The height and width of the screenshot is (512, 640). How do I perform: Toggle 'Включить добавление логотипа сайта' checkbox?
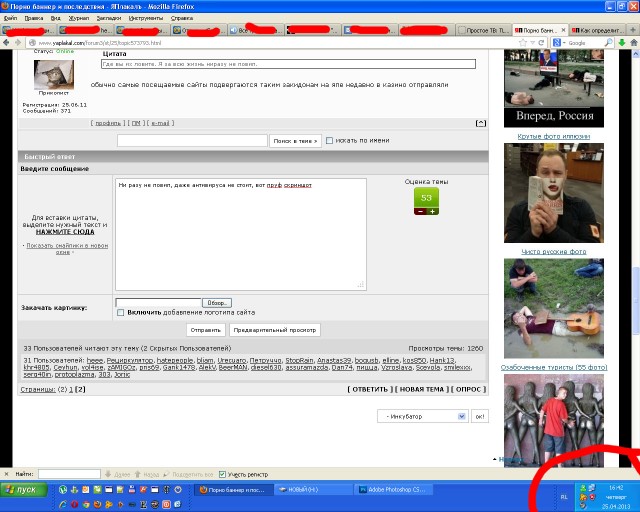[121, 312]
